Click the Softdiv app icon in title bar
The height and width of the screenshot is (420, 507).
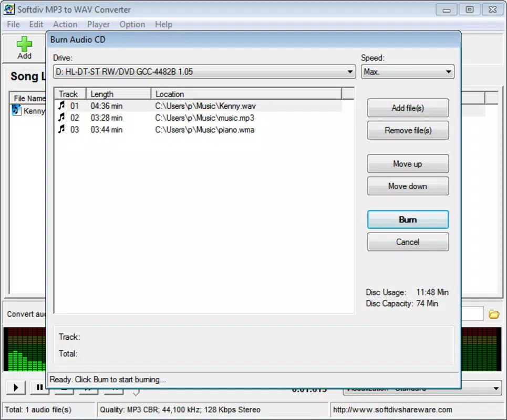(9, 9)
